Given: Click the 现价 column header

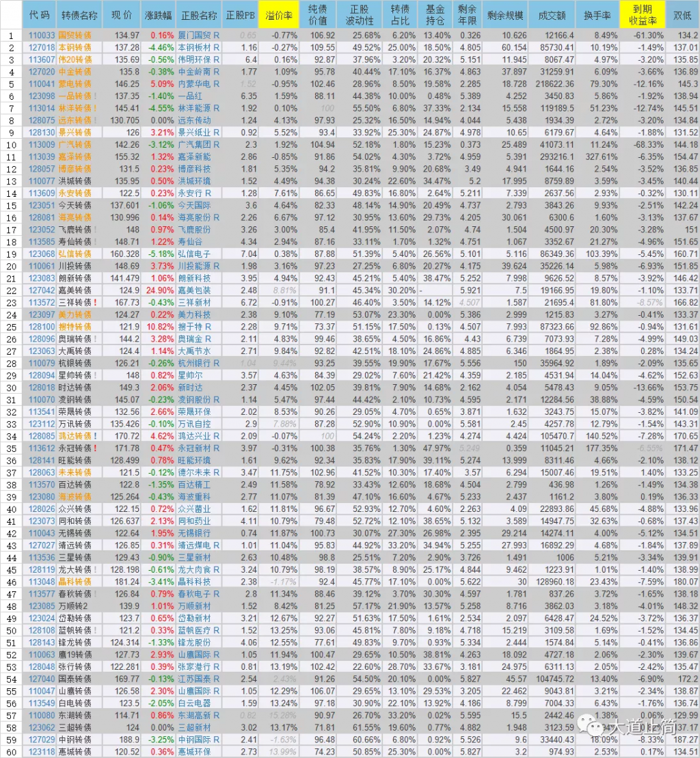Looking at the screenshot, I should coord(122,15).
